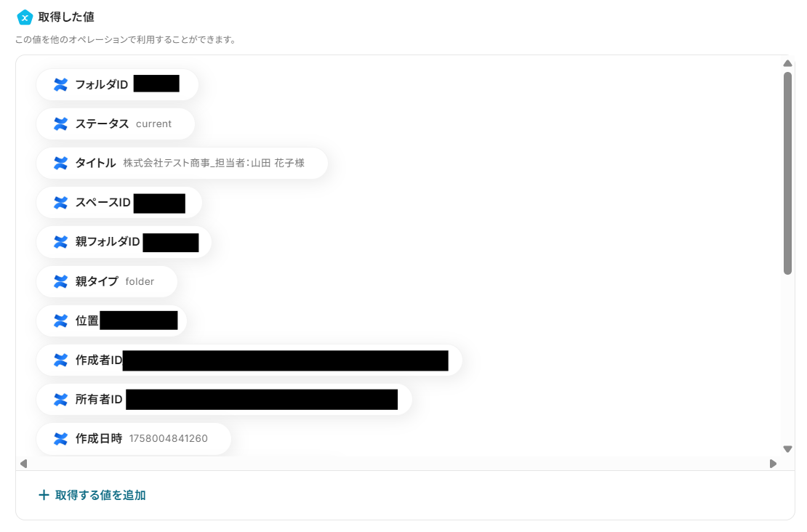This screenshot has height=532, width=807.
Task: Click the scroll left arrow
Action: click(24, 464)
